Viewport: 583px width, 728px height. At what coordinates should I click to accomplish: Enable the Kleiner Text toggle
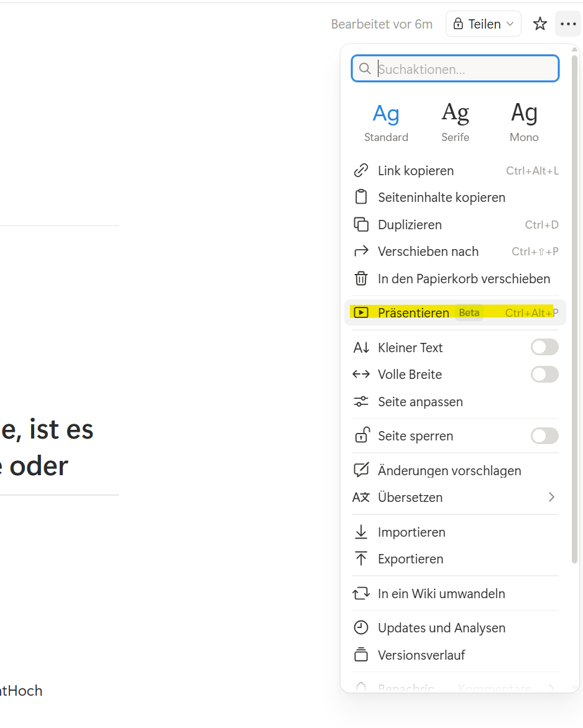coord(544,347)
